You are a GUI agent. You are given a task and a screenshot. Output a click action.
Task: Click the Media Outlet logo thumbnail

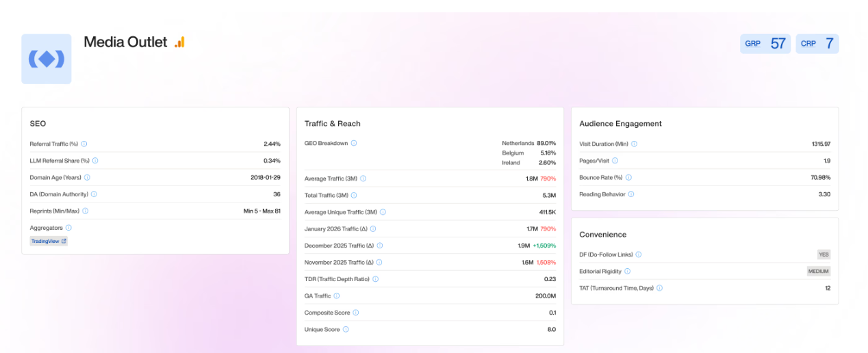(47, 60)
